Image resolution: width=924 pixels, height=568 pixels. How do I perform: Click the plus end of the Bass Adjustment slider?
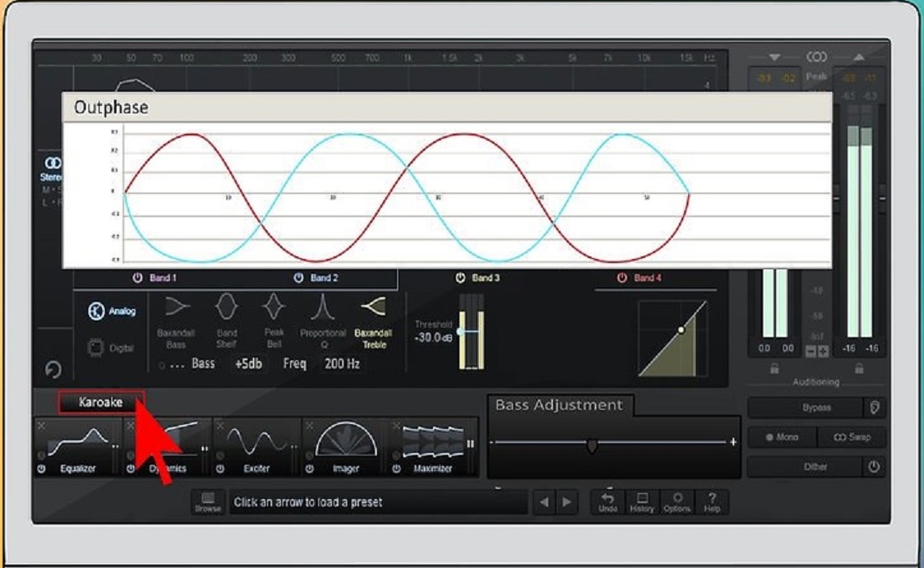(733, 441)
